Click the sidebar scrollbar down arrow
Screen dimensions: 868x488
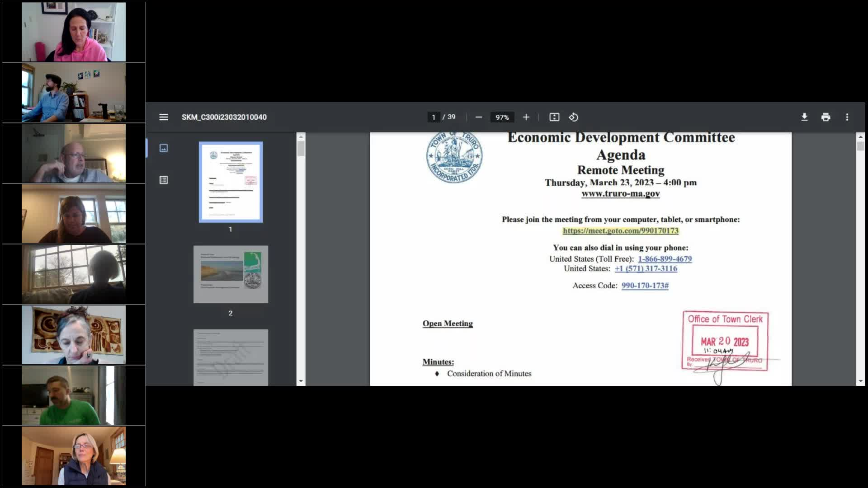pos(300,381)
